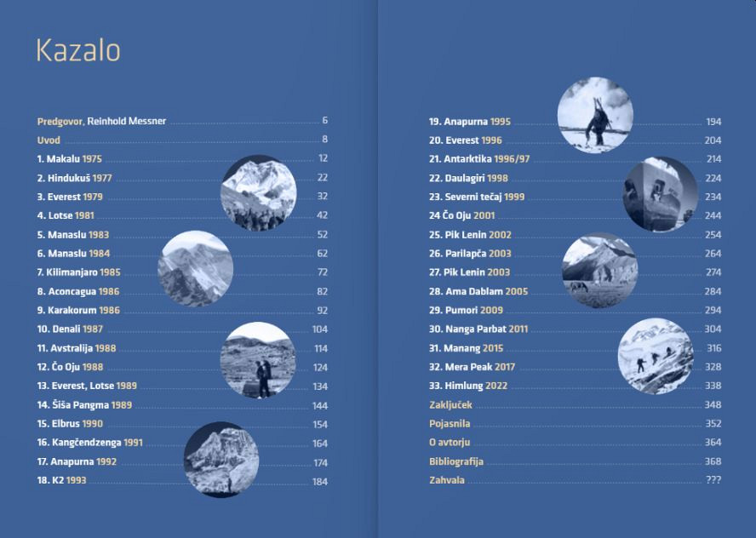The width and height of the screenshot is (756, 538).
Task: Open chapter 33. Himlung 2022
Action: point(467,386)
